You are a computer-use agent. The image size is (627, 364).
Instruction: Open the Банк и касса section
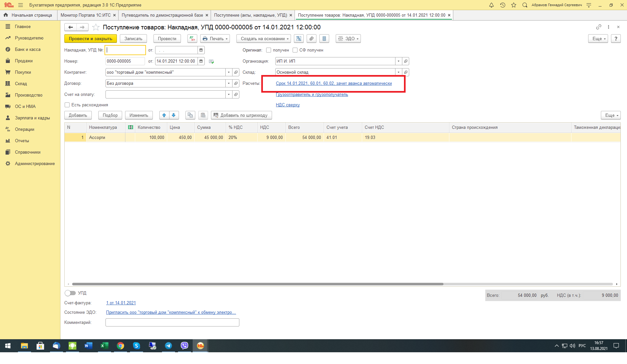(x=27, y=49)
